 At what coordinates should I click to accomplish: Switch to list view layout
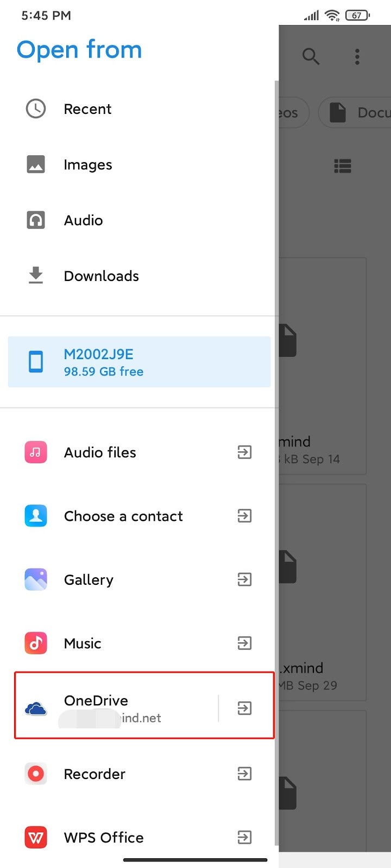(343, 166)
